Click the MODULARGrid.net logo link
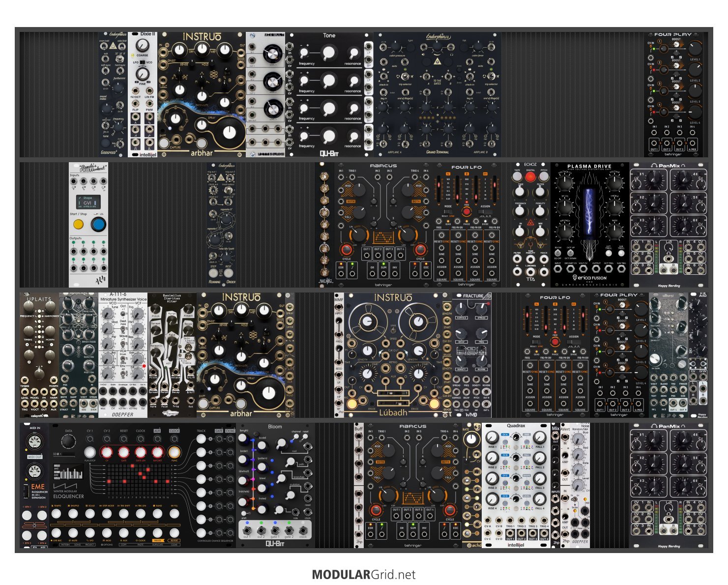 (364, 575)
